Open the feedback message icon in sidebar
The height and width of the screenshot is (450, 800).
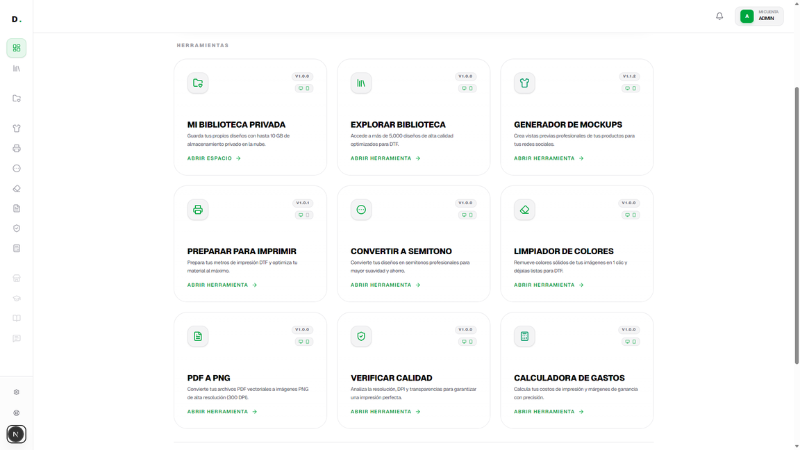point(16,338)
